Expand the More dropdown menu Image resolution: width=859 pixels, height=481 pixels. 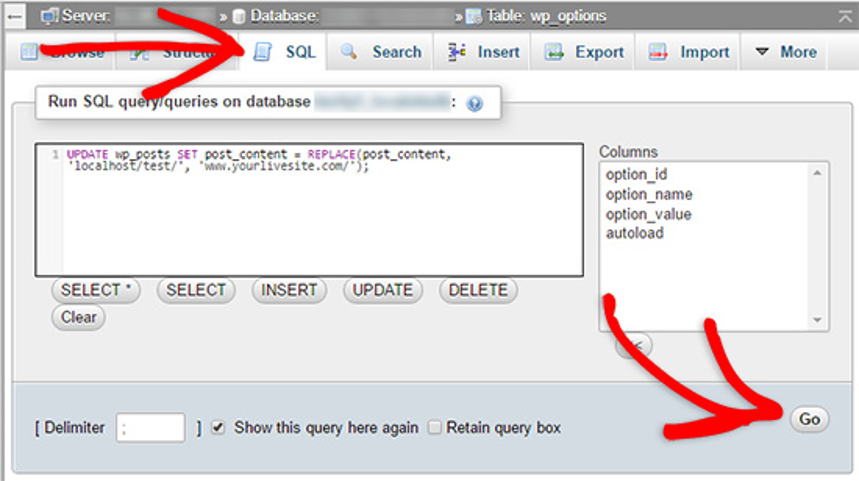[x=785, y=52]
